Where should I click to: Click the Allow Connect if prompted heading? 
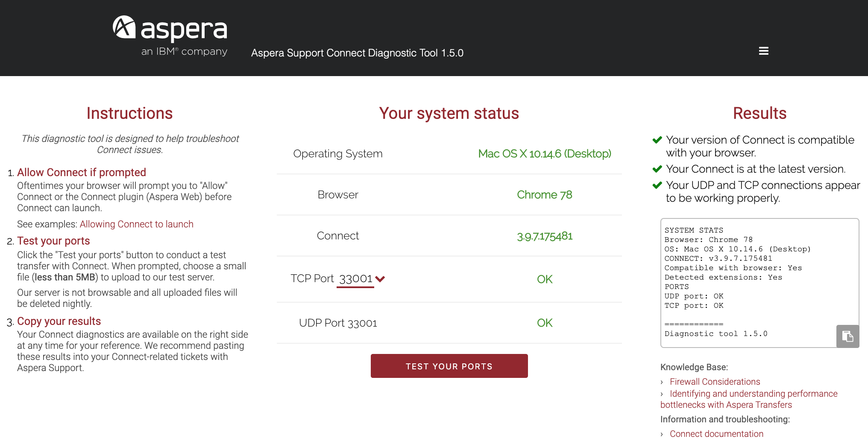point(82,172)
